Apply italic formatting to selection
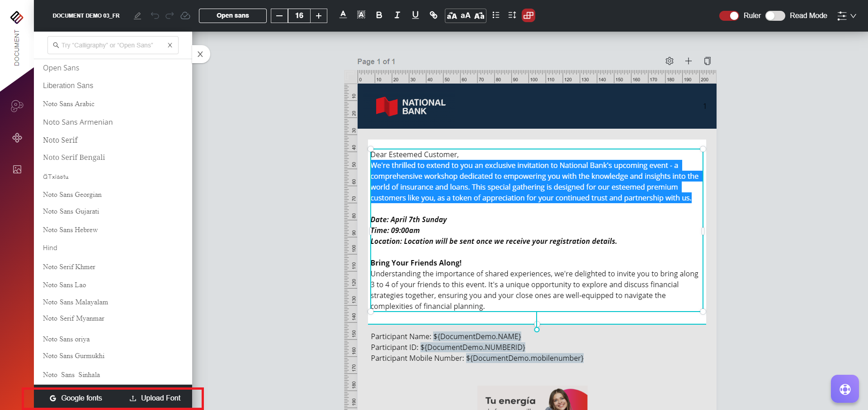The width and height of the screenshot is (868, 410). tap(397, 15)
